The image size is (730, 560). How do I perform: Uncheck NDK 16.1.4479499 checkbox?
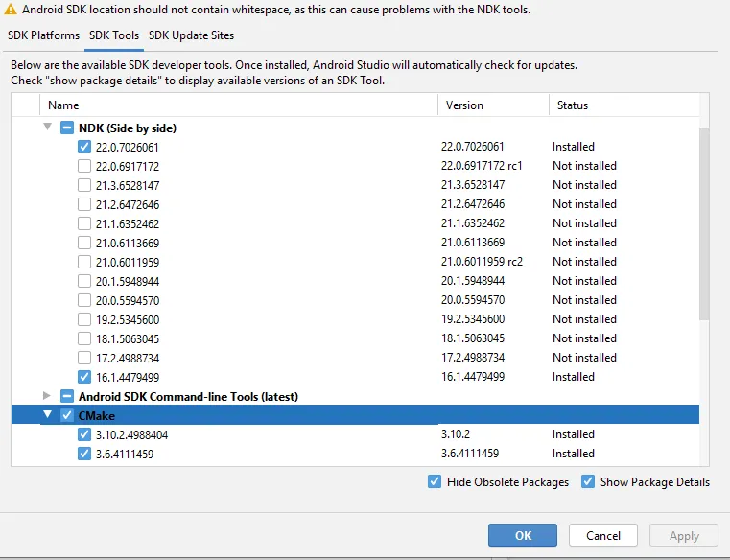tap(84, 377)
